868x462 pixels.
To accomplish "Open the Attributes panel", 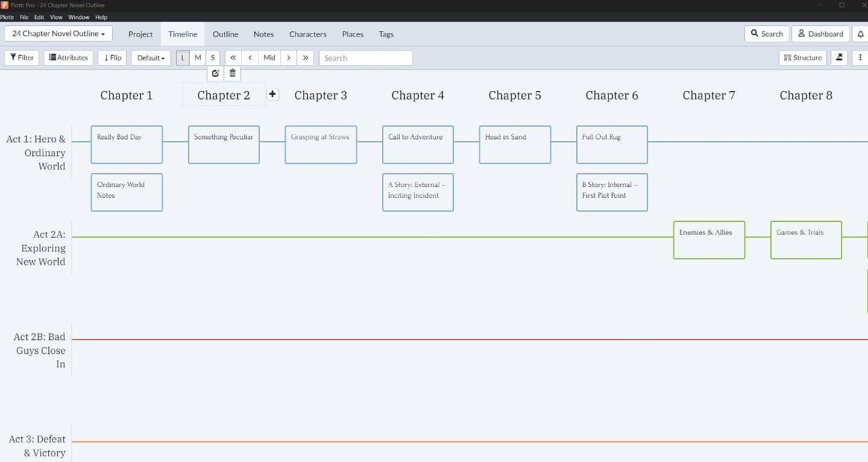I will (68, 57).
